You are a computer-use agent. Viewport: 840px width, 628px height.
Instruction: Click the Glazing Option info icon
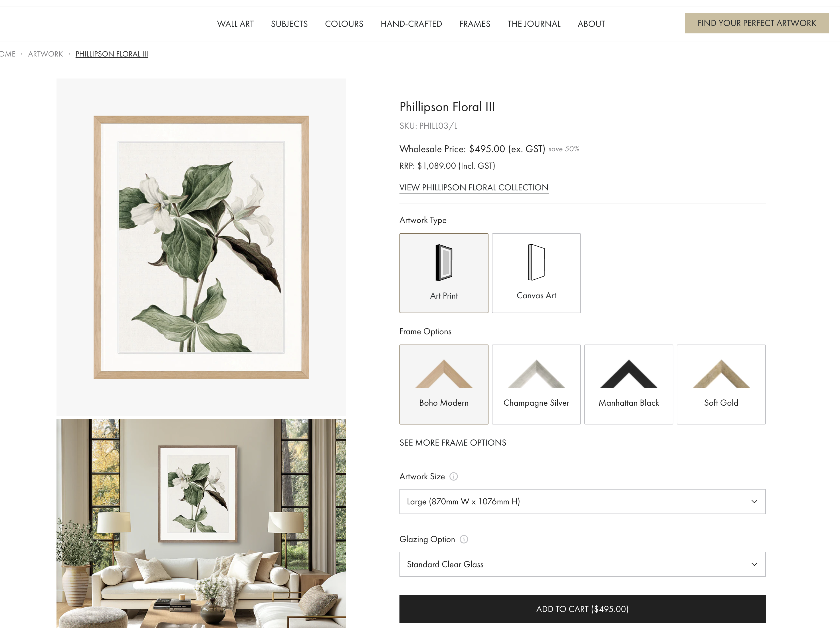[464, 539]
